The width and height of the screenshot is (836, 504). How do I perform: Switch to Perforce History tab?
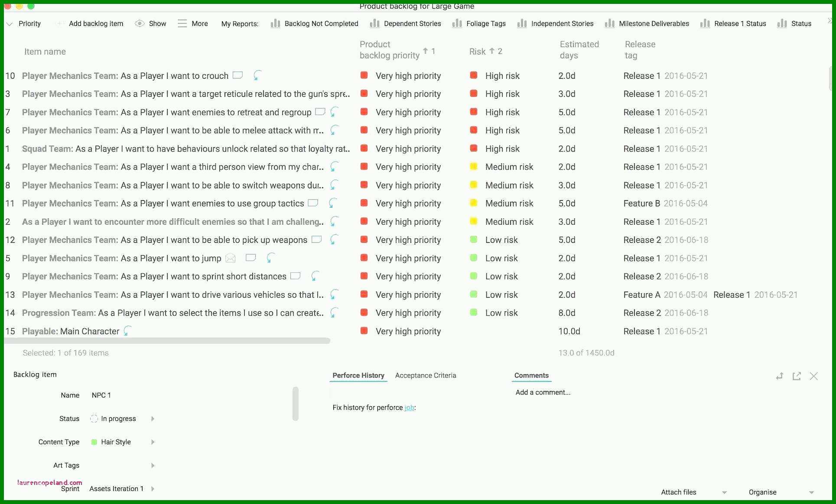358,375
